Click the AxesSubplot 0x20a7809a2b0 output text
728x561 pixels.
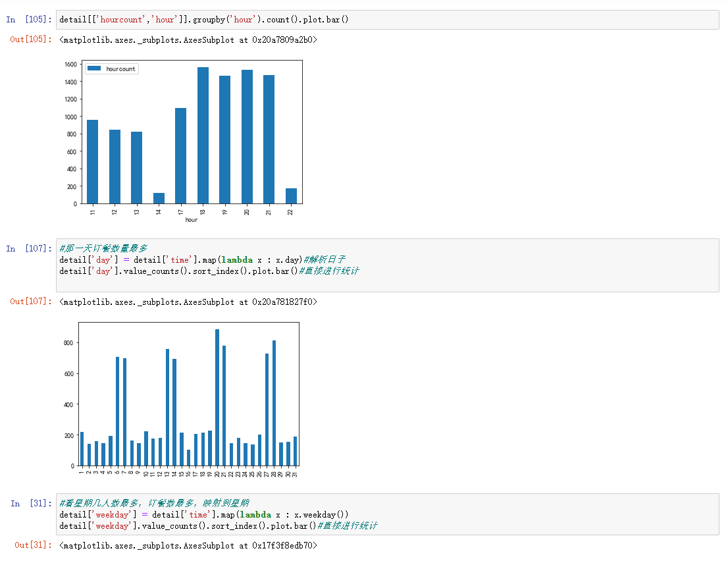[188, 40]
